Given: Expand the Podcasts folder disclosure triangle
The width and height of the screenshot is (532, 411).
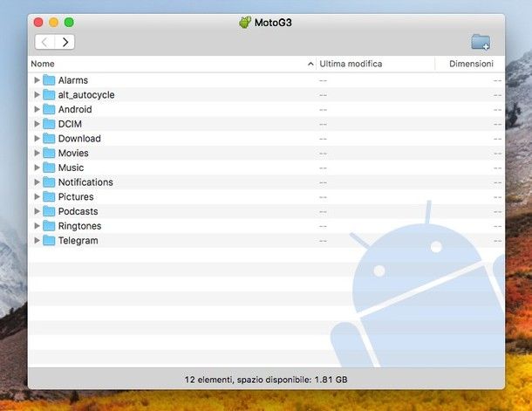Looking at the screenshot, I should coord(37,211).
